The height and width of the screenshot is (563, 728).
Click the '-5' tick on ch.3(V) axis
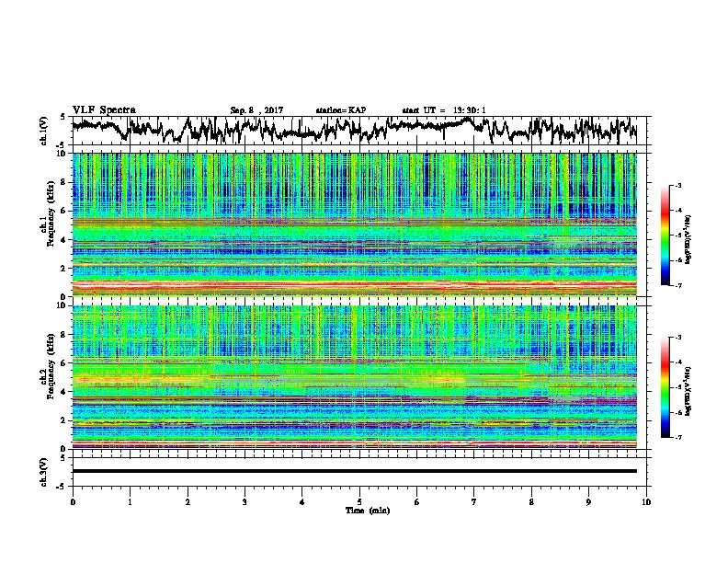(61, 487)
